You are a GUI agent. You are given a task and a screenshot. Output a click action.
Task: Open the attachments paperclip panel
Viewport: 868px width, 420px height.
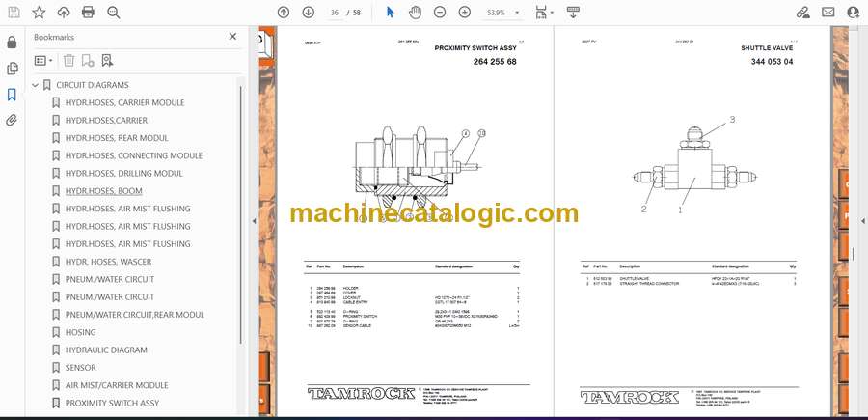(x=12, y=121)
